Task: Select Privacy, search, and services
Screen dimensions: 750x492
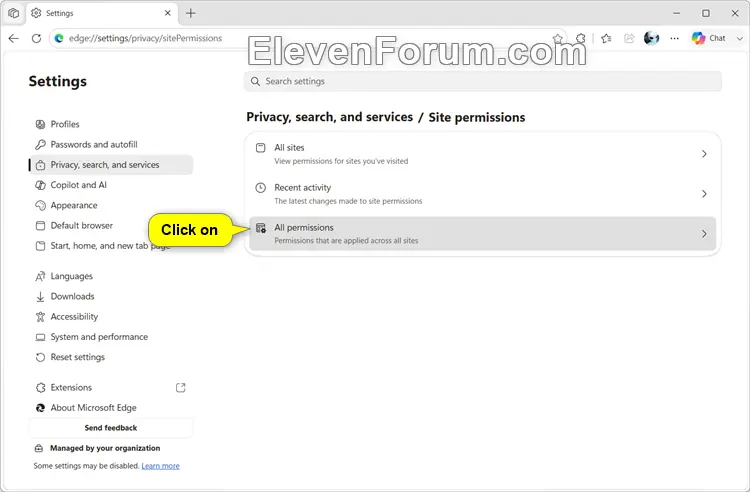Action: [110, 164]
